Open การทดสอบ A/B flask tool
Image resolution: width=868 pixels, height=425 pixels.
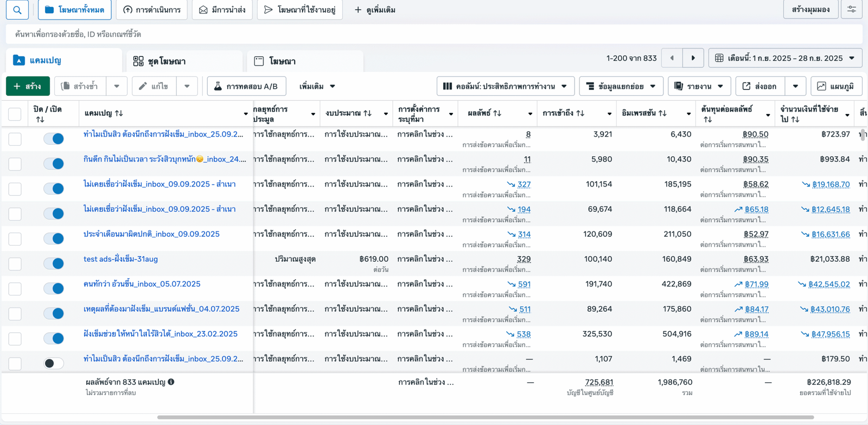(x=246, y=86)
